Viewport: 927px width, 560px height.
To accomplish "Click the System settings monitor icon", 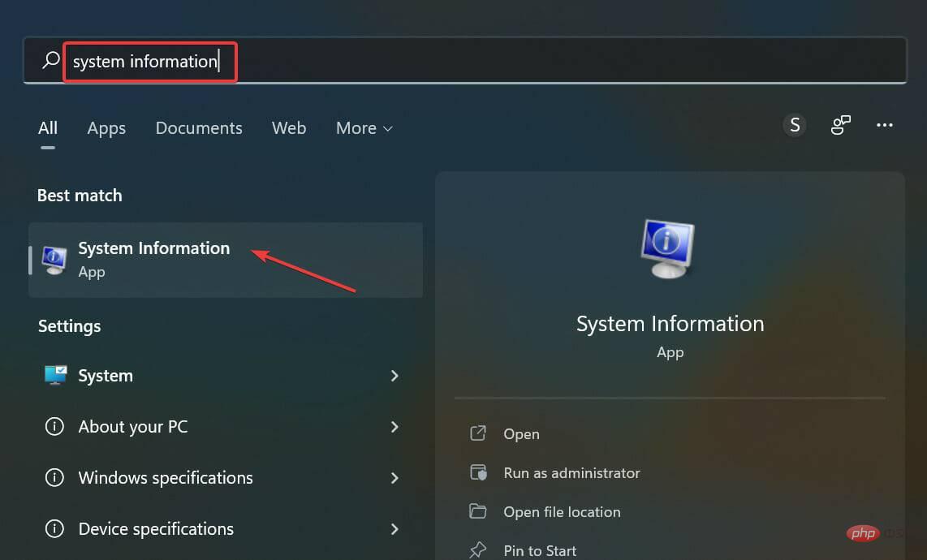I will pos(54,375).
